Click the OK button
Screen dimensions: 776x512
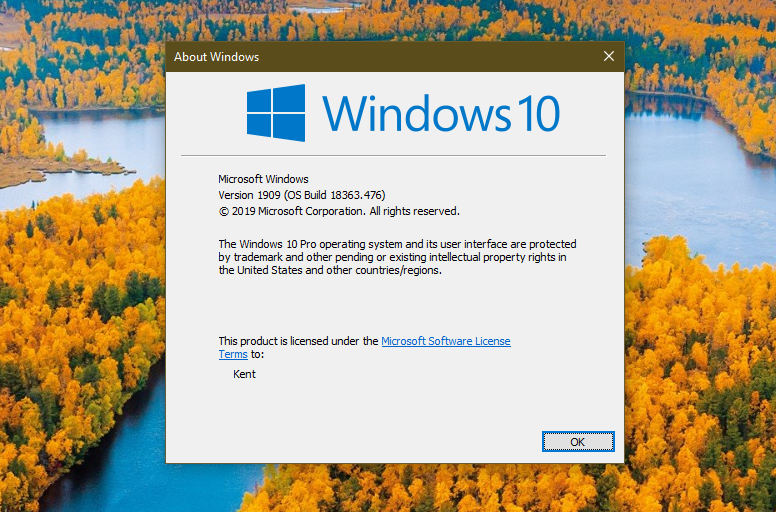[578, 441]
